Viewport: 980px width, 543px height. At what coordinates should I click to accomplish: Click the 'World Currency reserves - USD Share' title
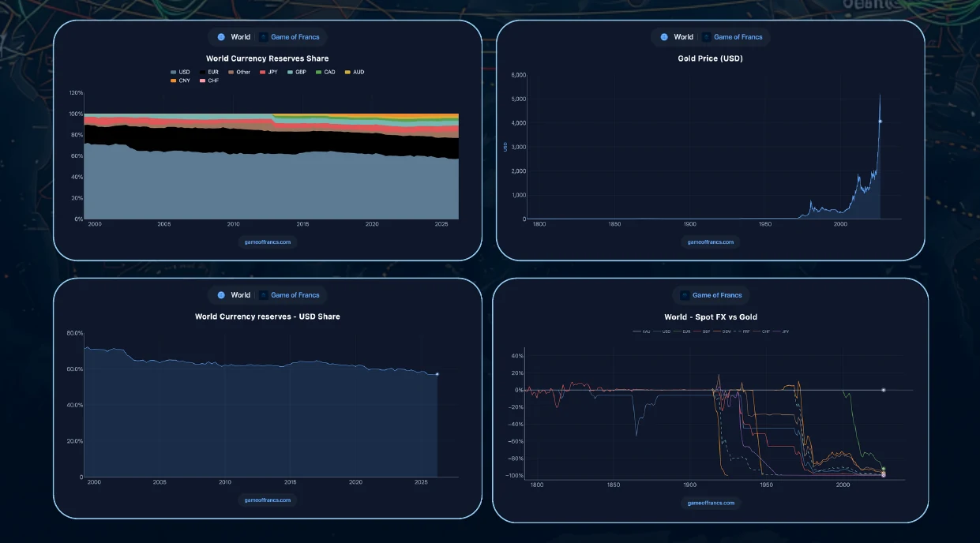[x=268, y=316]
